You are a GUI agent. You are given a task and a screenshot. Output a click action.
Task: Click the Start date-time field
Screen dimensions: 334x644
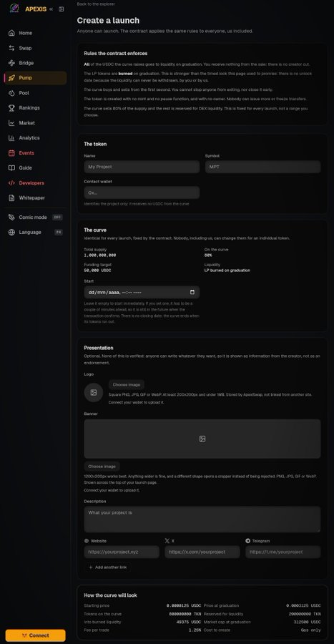pyautogui.click(x=142, y=292)
